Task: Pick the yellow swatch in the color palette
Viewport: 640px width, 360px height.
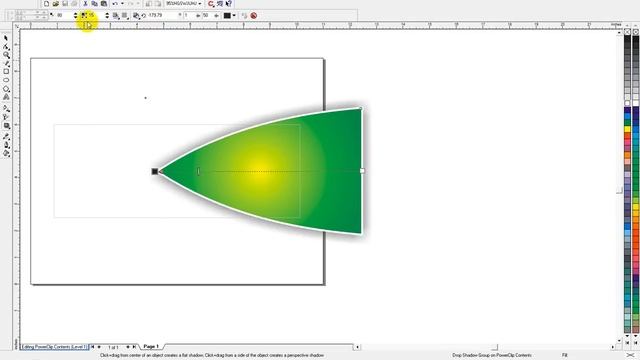Action: coord(627,129)
